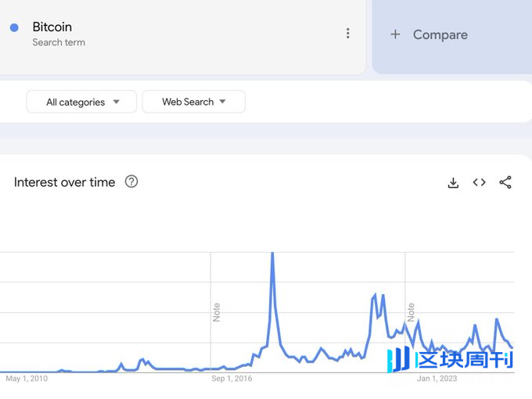Open the All categories dropdown
This screenshot has height=399, width=532.
pos(81,102)
